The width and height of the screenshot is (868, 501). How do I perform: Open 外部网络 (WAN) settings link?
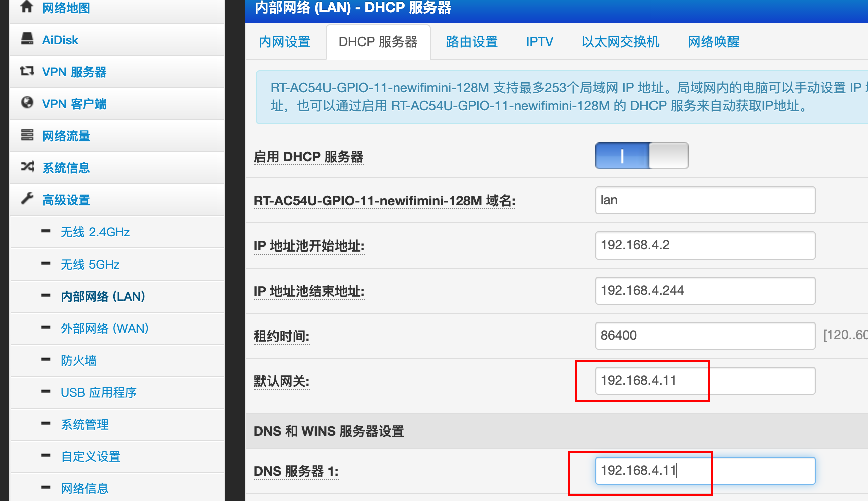coord(105,328)
